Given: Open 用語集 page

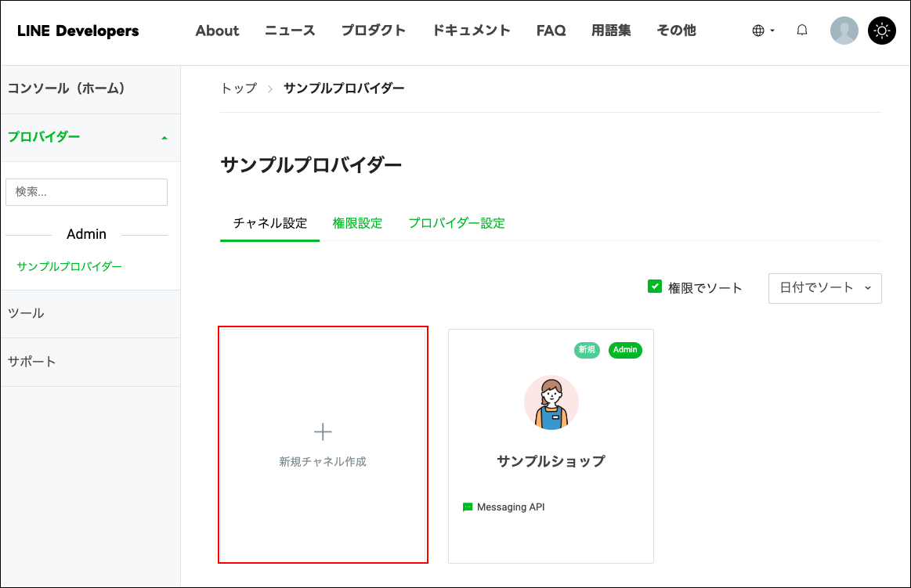Looking at the screenshot, I should tap(611, 31).
